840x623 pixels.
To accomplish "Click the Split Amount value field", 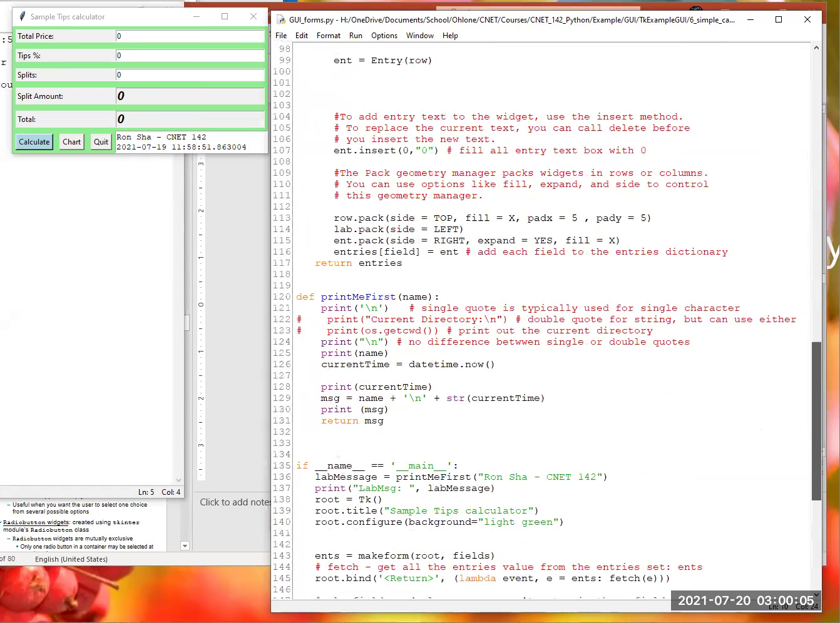I will point(190,96).
